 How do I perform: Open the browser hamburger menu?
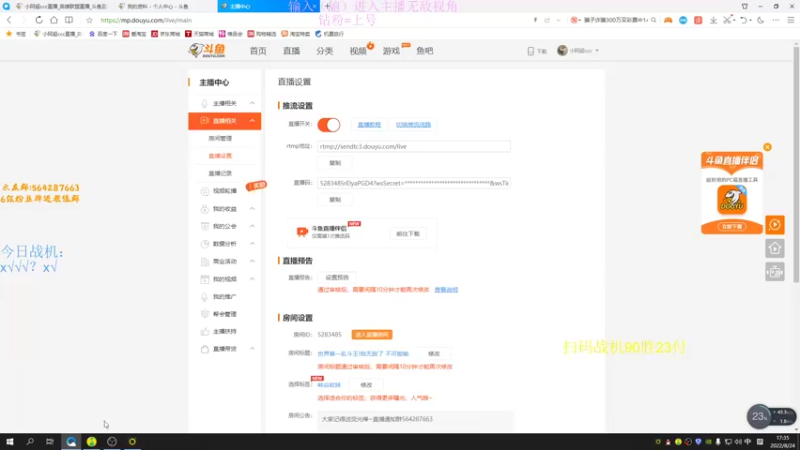click(x=791, y=20)
